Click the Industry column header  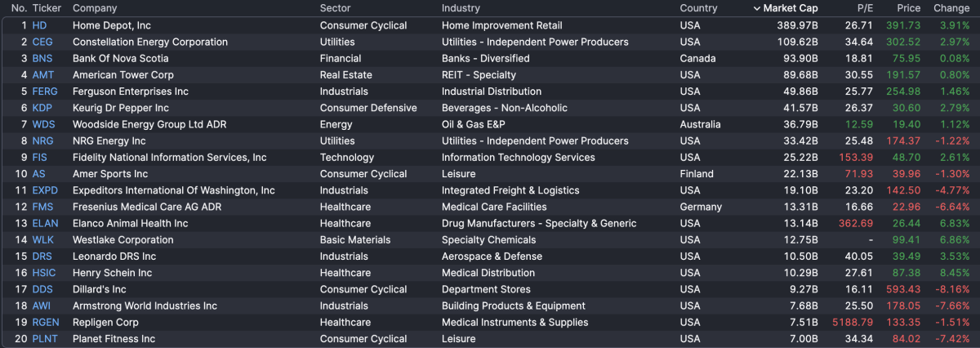point(461,8)
